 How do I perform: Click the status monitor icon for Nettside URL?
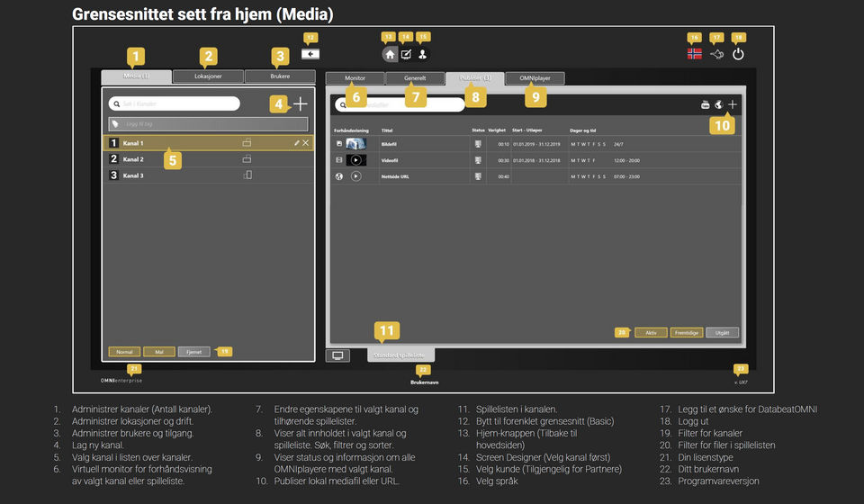pyautogui.click(x=478, y=176)
